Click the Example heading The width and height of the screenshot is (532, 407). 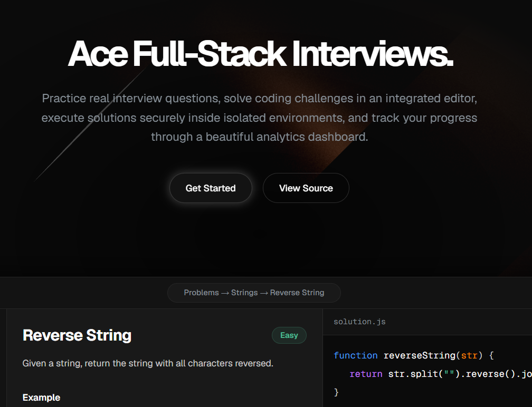pyautogui.click(x=41, y=398)
